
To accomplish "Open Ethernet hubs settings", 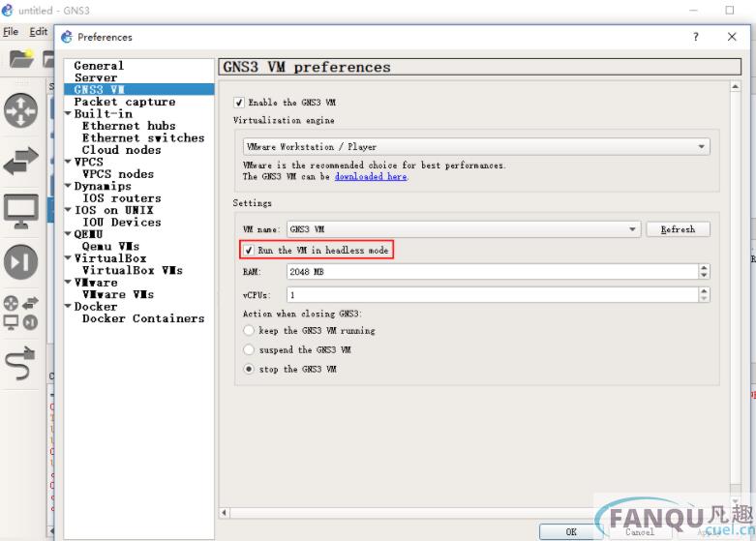I will click(129, 126).
